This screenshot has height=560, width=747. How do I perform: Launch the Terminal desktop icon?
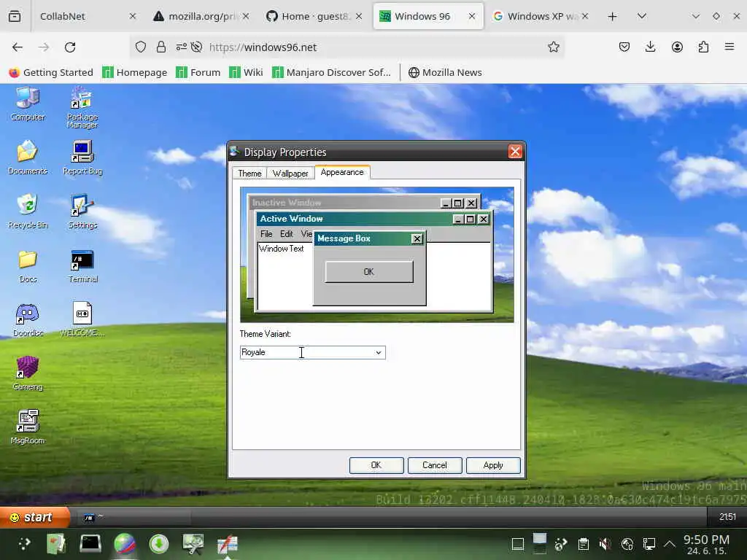pyautogui.click(x=82, y=265)
